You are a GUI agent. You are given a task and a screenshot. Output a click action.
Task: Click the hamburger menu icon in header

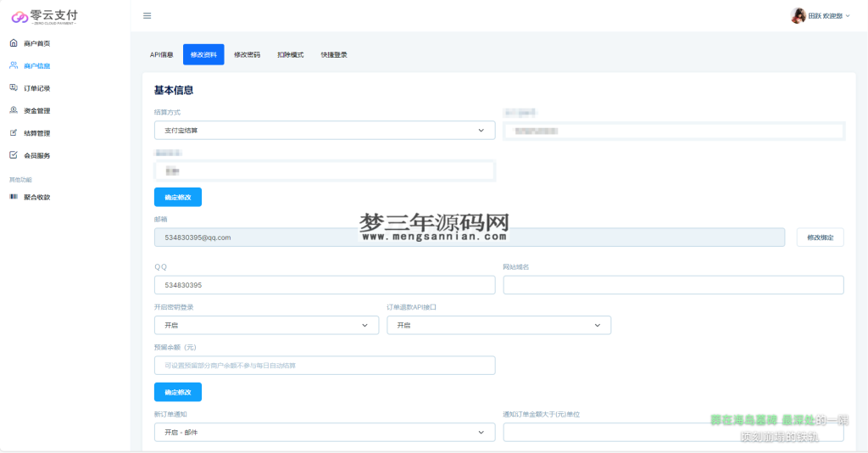(147, 15)
